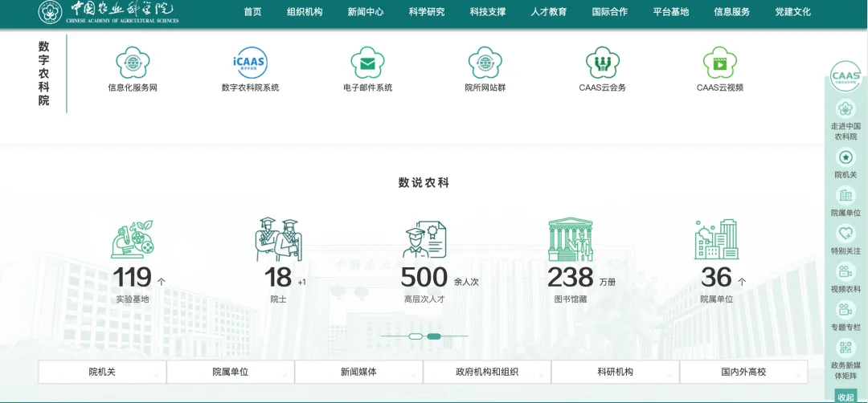Click the CAAS云视频 text link
This screenshot has width=868, height=403.
pos(719,88)
